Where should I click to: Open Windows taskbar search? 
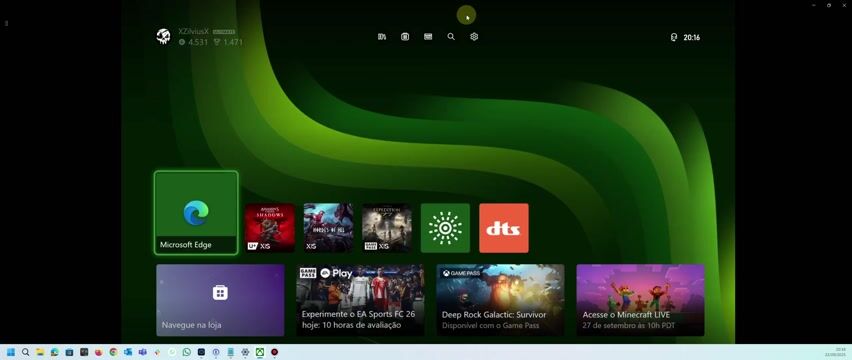26,352
